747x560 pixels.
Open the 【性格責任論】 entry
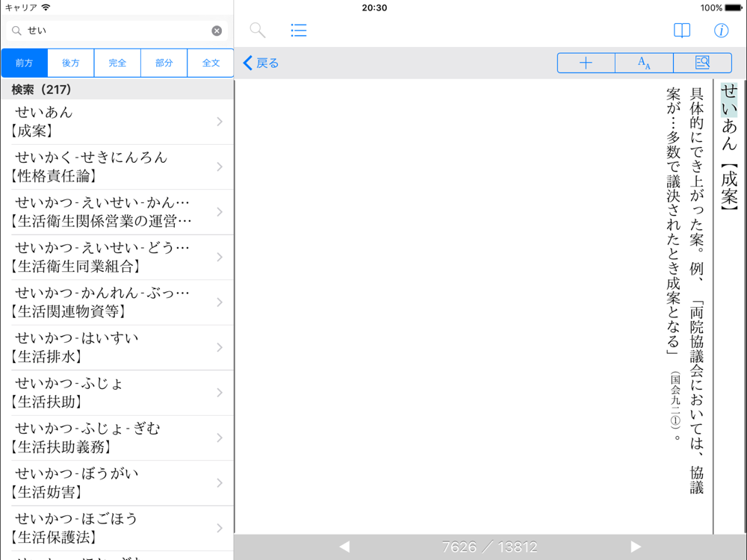(x=117, y=167)
